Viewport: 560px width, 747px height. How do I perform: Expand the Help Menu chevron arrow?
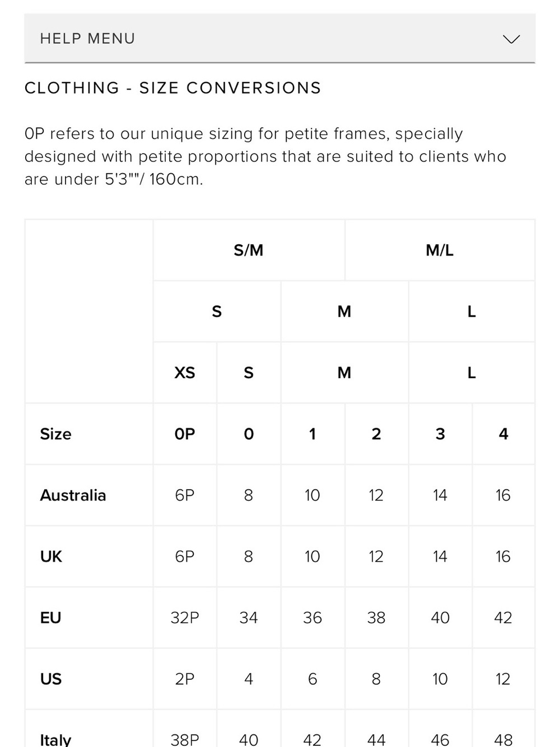[x=511, y=39]
